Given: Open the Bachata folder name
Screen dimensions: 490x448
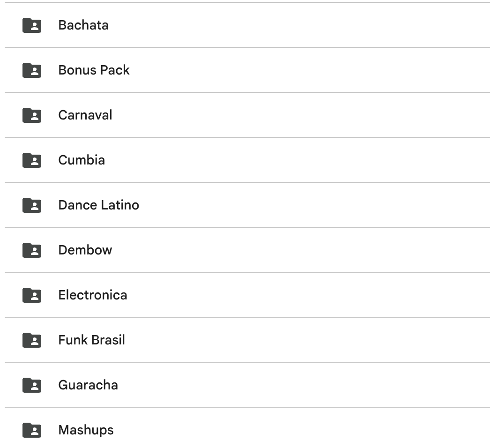Looking at the screenshot, I should coord(83,25).
